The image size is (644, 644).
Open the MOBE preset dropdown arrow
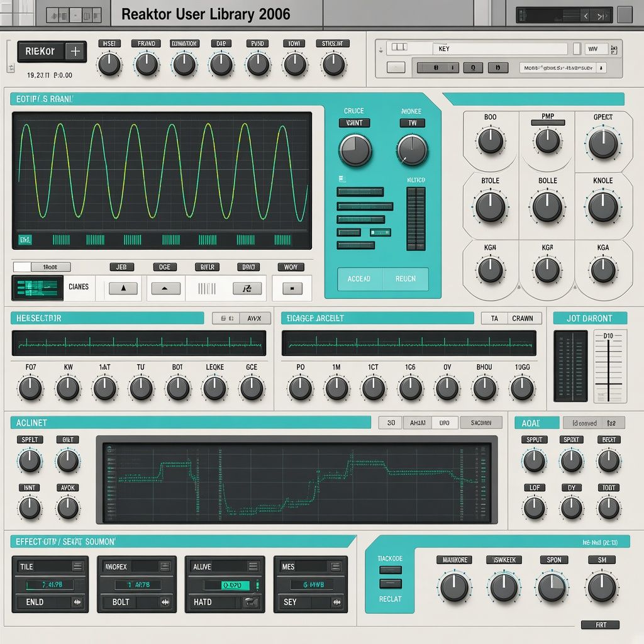coord(601,68)
